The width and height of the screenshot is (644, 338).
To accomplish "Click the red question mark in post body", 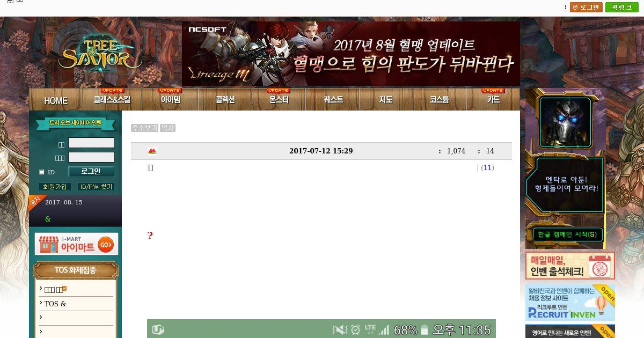I will 150,236.
